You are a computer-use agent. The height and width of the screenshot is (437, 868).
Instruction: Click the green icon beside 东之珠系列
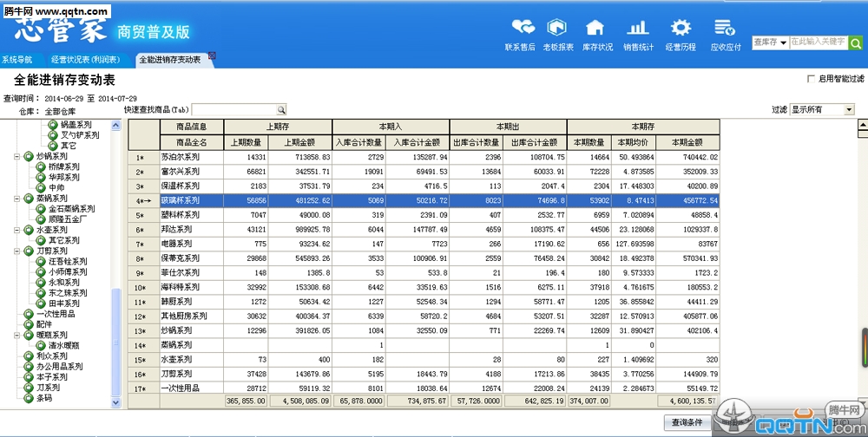click(x=41, y=292)
